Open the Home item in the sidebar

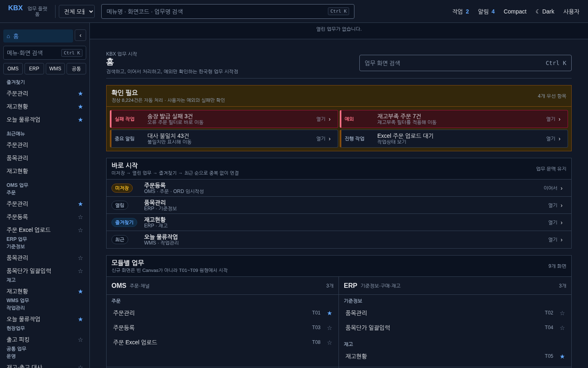[x=38, y=36]
